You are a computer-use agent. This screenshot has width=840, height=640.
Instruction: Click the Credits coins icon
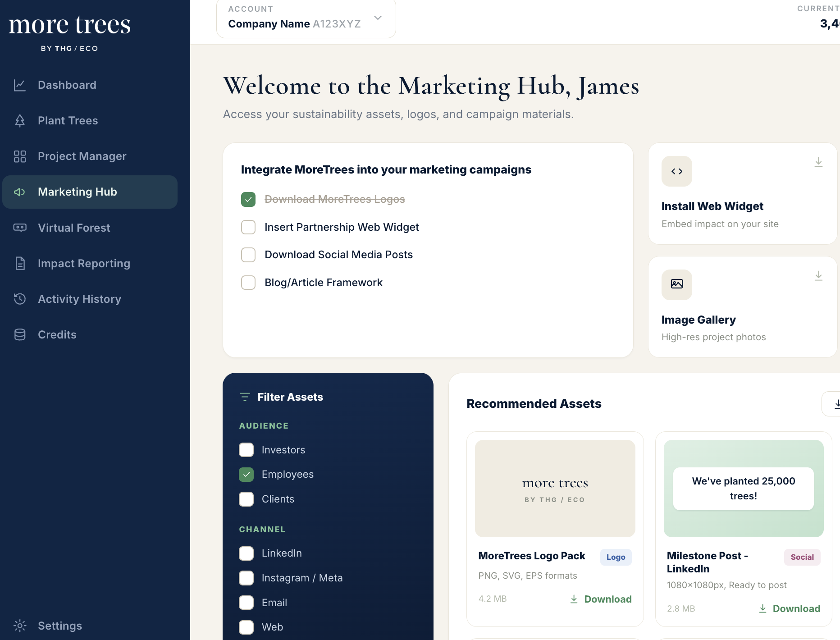pos(20,334)
